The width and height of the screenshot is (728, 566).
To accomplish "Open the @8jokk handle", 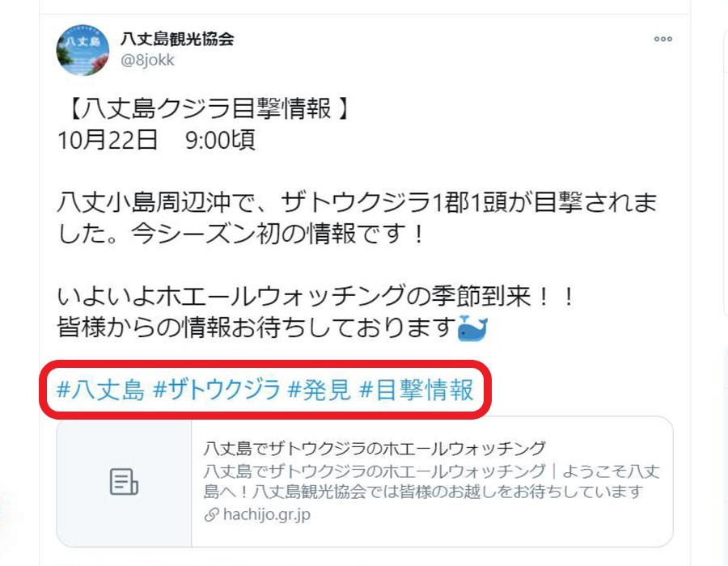I will click(x=147, y=61).
